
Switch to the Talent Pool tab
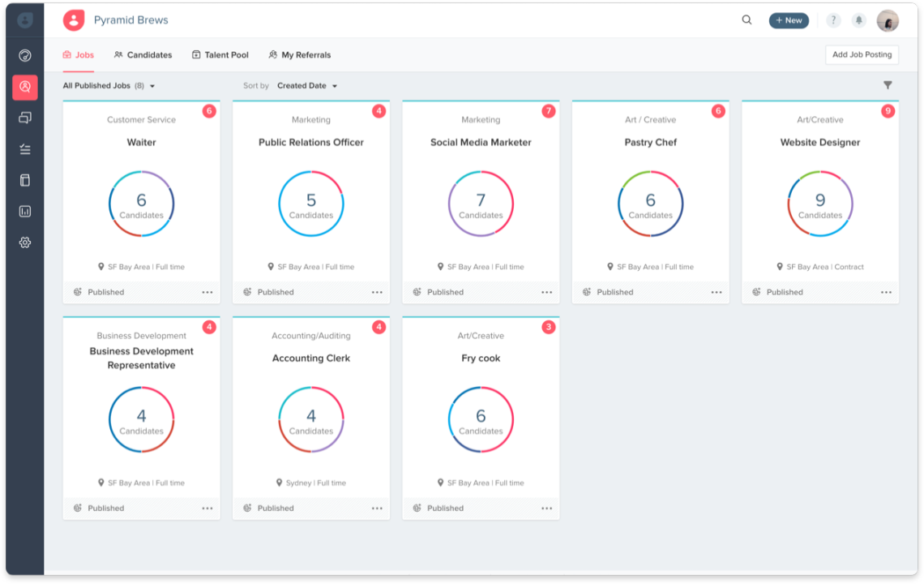(220, 55)
